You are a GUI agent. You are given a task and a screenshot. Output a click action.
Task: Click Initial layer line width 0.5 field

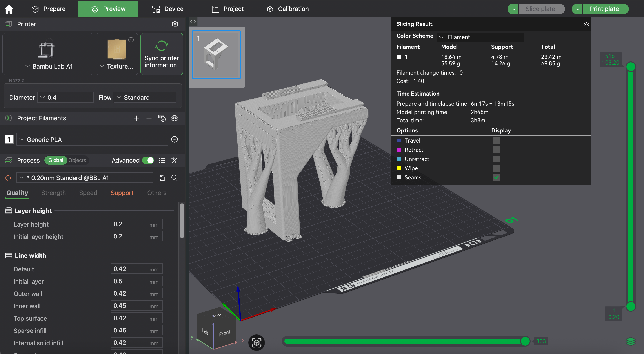[x=136, y=281]
